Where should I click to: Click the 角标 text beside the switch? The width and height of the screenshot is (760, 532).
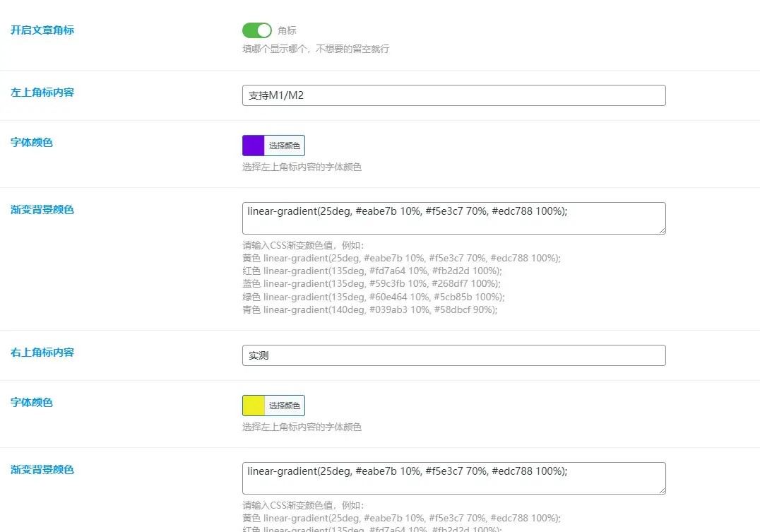(x=287, y=30)
